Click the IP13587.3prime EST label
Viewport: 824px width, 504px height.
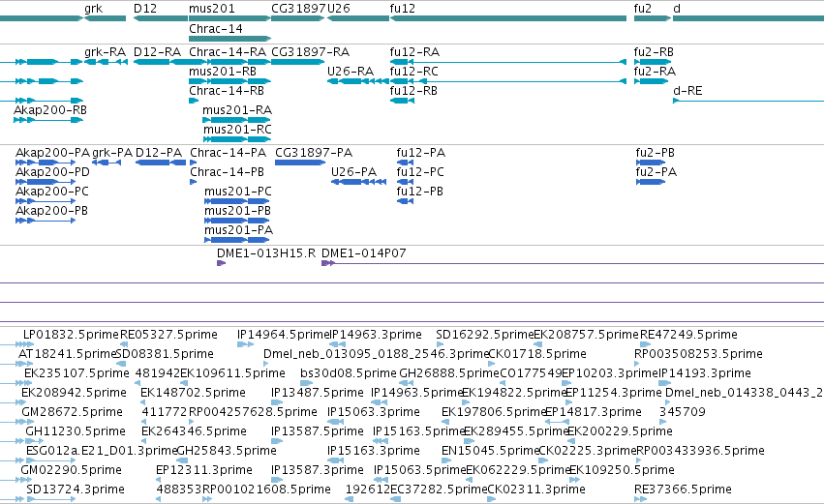coord(318,470)
